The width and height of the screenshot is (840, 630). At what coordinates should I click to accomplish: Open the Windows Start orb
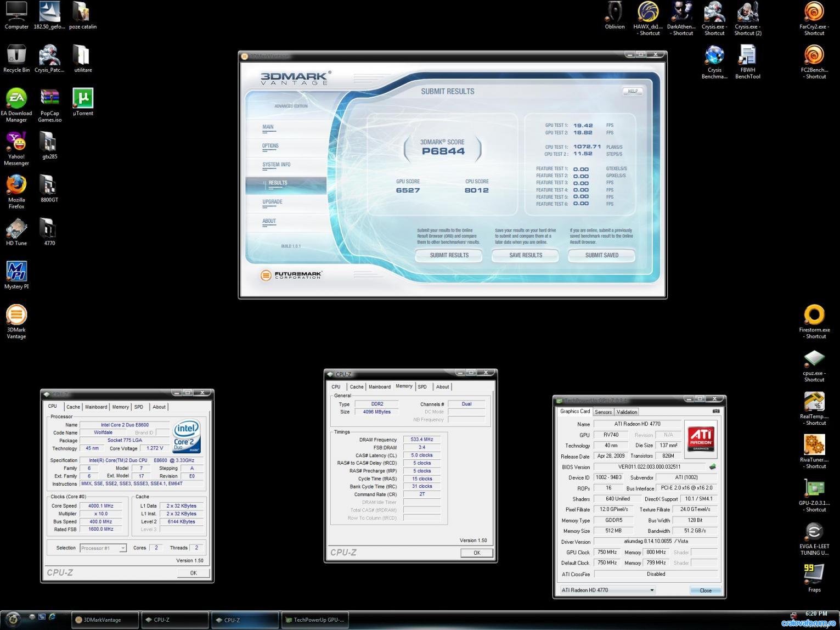point(13,619)
